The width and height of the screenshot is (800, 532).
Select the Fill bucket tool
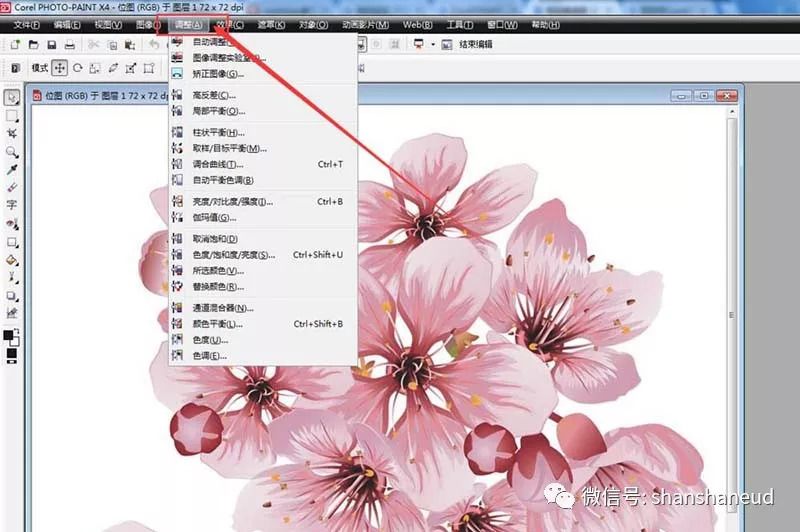pyautogui.click(x=12, y=260)
